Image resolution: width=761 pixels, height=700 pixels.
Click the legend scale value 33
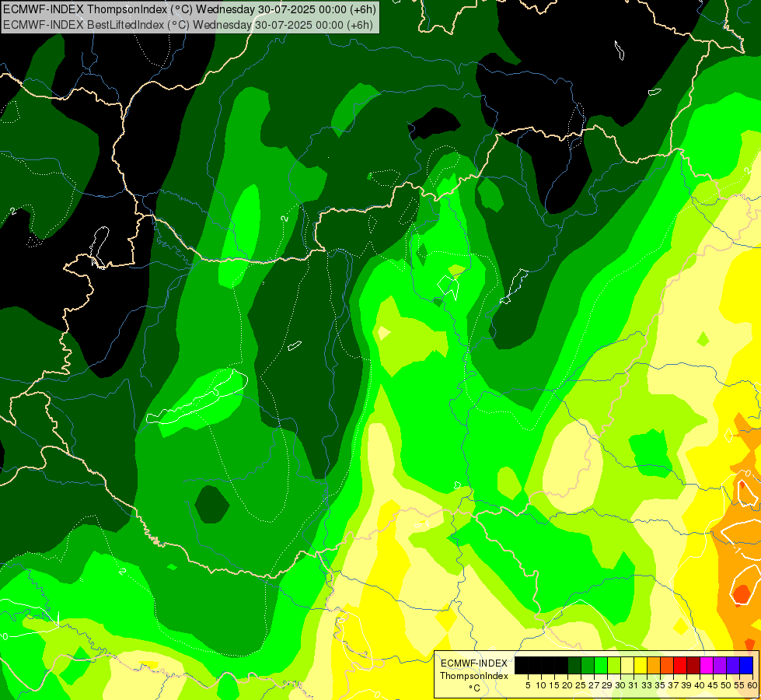click(x=647, y=685)
